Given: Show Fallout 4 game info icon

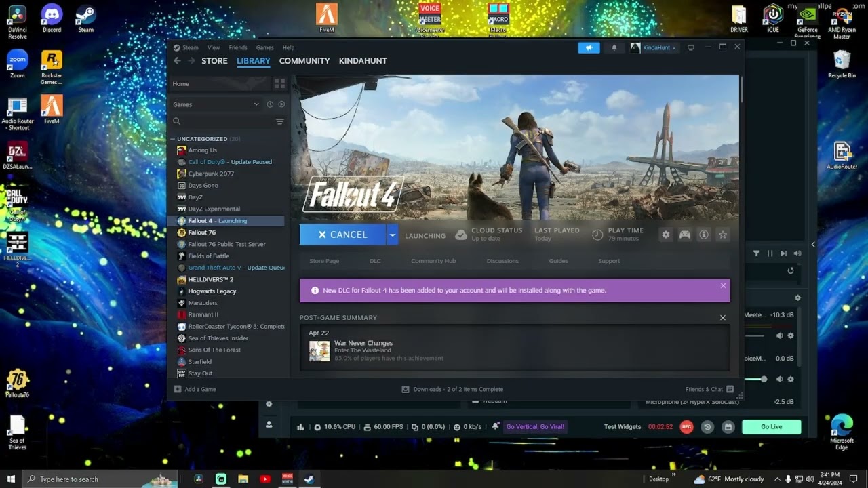Looking at the screenshot, I should click(704, 235).
